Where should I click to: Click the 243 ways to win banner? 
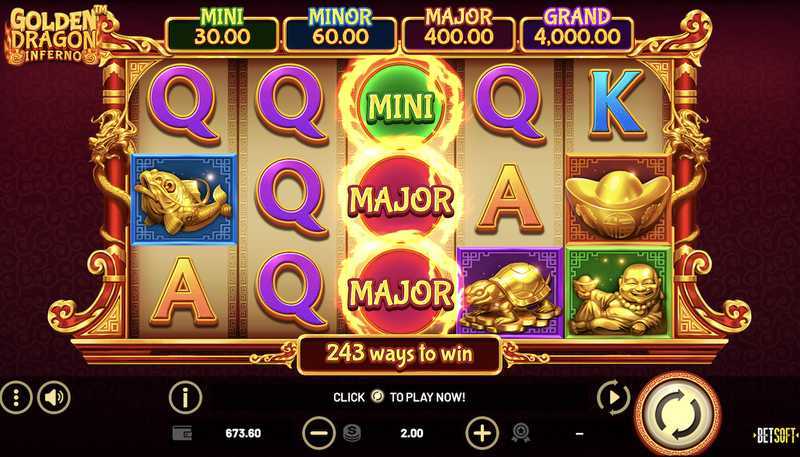[x=399, y=353]
